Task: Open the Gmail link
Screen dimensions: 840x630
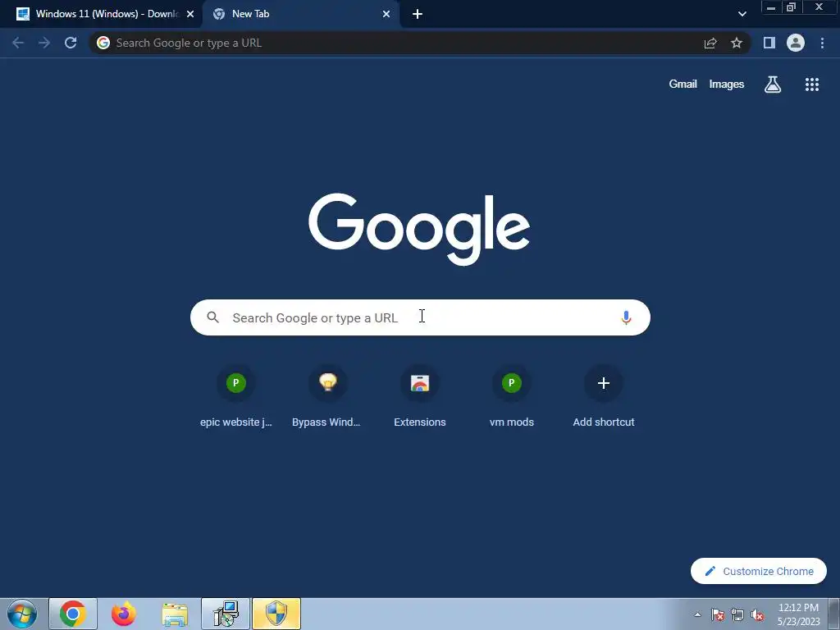Action: tap(683, 84)
